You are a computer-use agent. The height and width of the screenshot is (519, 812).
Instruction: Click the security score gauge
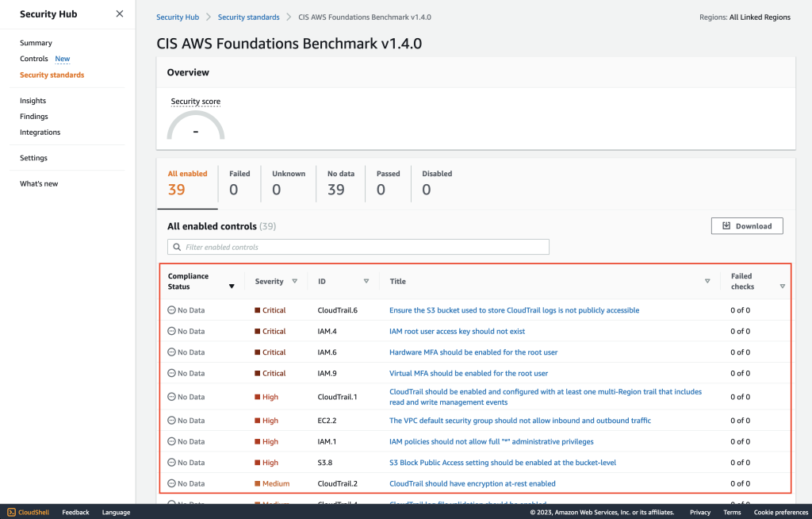pos(196,126)
